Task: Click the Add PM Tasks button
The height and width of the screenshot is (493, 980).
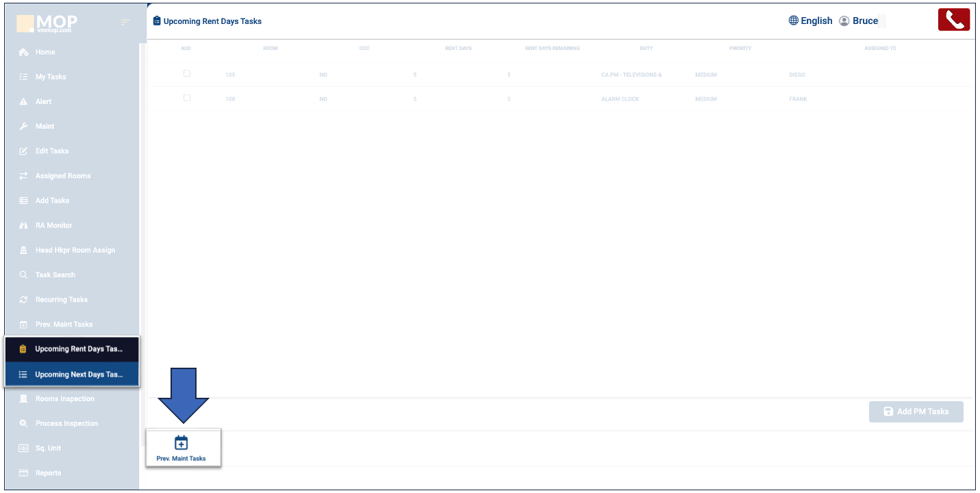Action: tap(916, 412)
